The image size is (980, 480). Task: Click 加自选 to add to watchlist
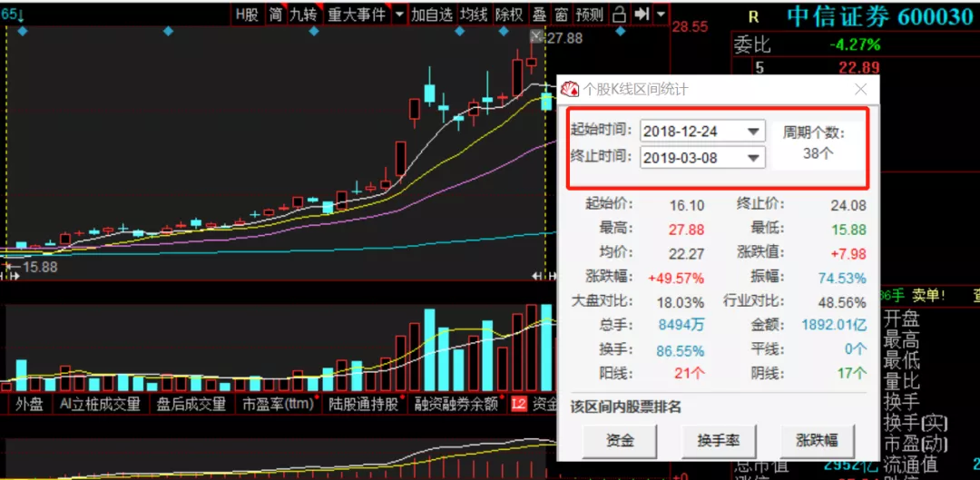(431, 15)
